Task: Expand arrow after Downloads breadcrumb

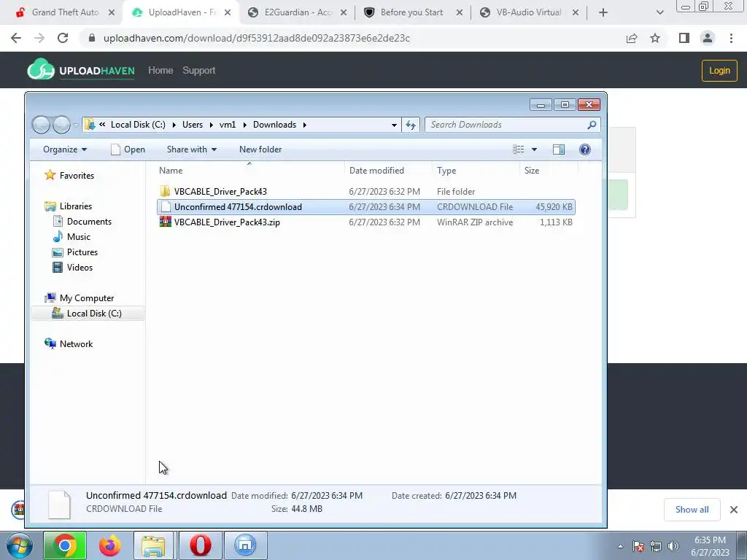Action: click(x=304, y=125)
